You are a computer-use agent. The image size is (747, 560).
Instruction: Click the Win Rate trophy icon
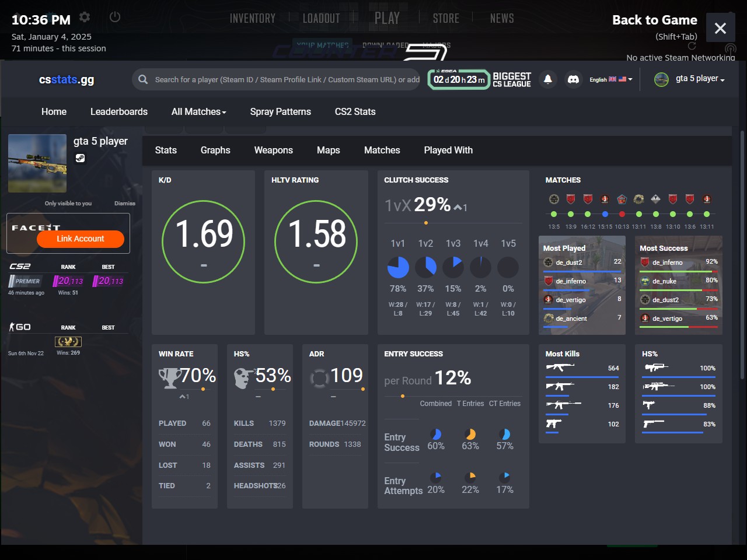click(x=170, y=378)
